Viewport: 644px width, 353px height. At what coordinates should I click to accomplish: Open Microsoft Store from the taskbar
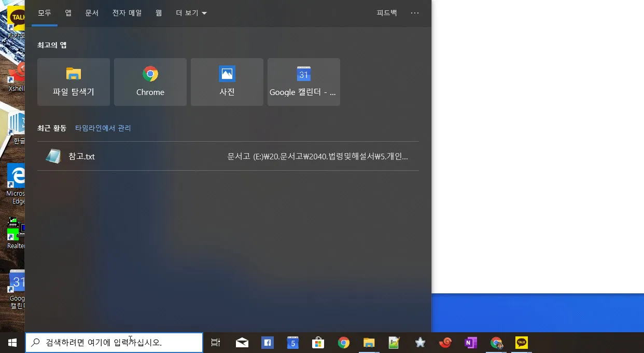point(318,343)
